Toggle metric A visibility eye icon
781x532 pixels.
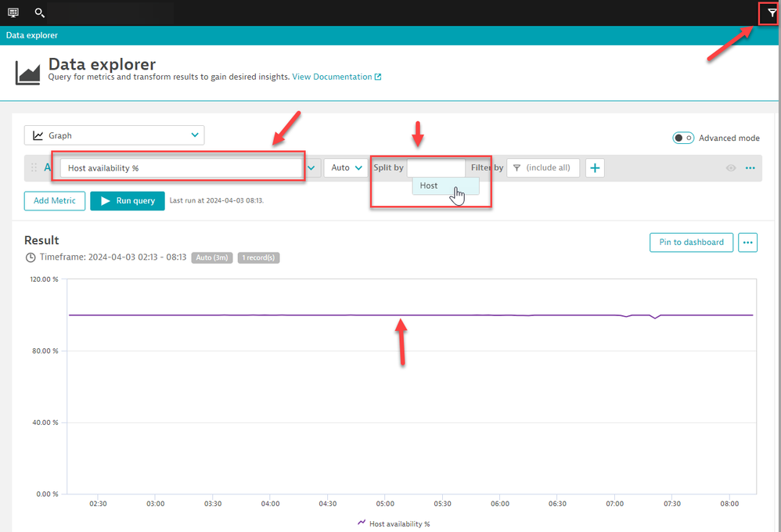pos(731,167)
